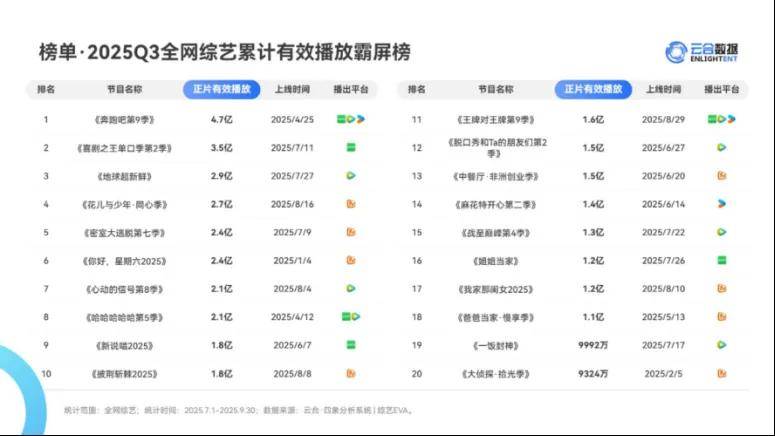Image resolution: width=775 pixels, height=436 pixels.
Task: Click 播出平台 column header above rank 11 row
Action: coord(722,89)
